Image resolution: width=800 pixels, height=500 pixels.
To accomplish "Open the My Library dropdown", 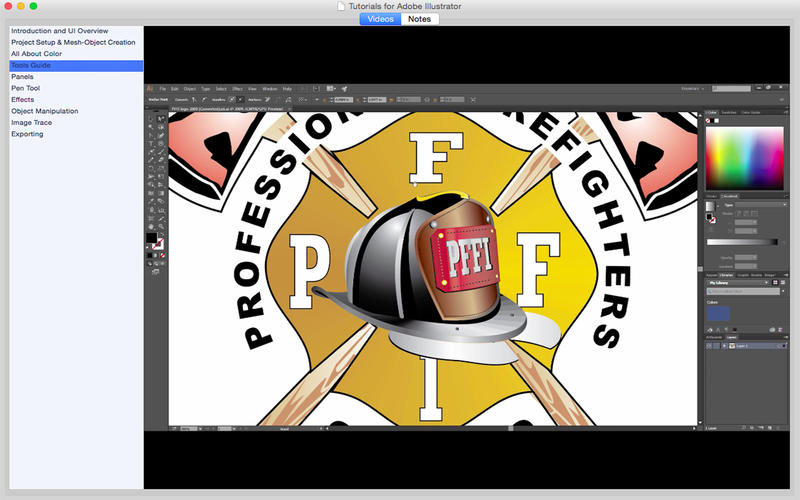I will (737, 283).
